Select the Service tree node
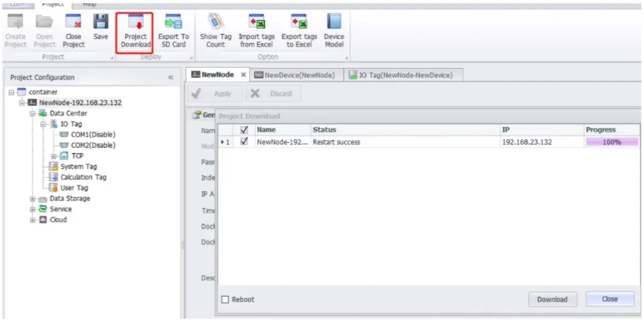Screen dimensions: 644x322 pos(61,209)
